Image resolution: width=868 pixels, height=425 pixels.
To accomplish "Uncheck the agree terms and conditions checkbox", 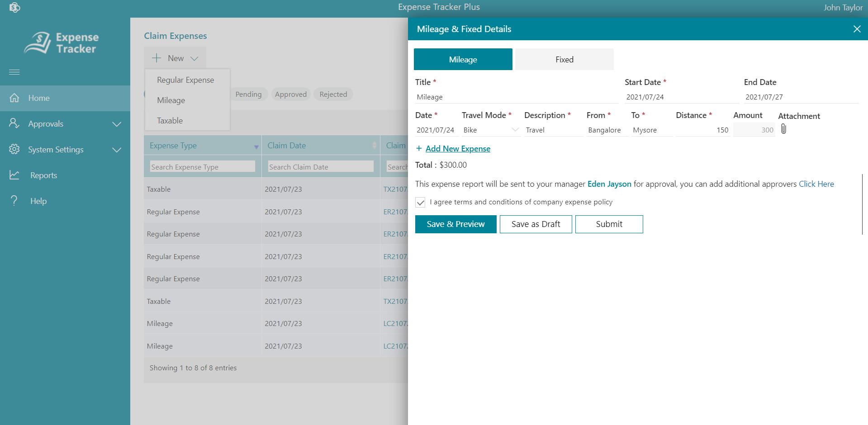I will (421, 202).
